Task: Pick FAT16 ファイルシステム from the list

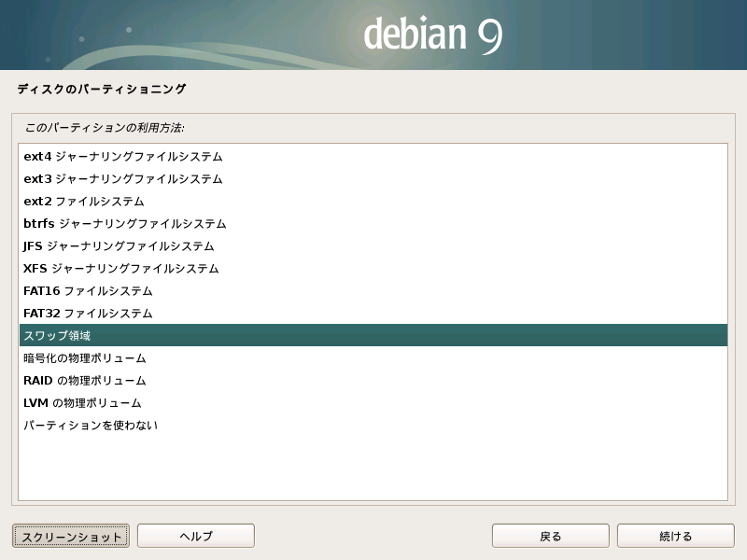Action: (88, 291)
